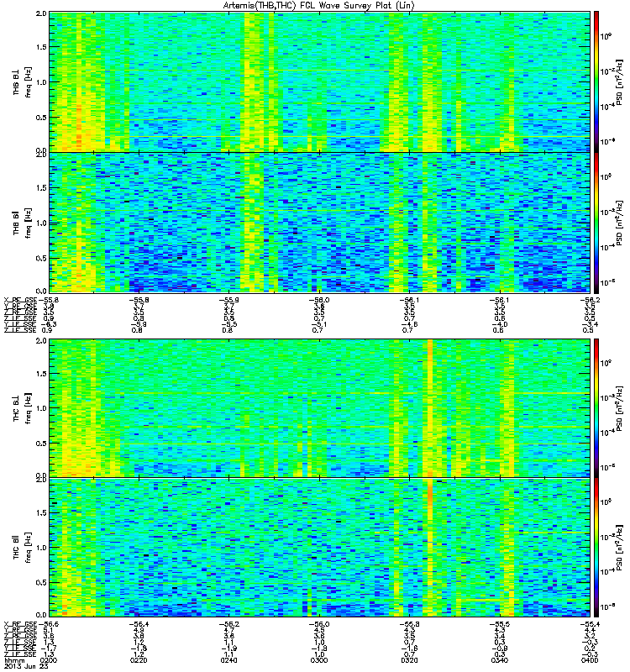The height and width of the screenshot is (672, 630).
Task: Click the 'THC B∥ freq [Hz]' axis label
Action: 22,548
